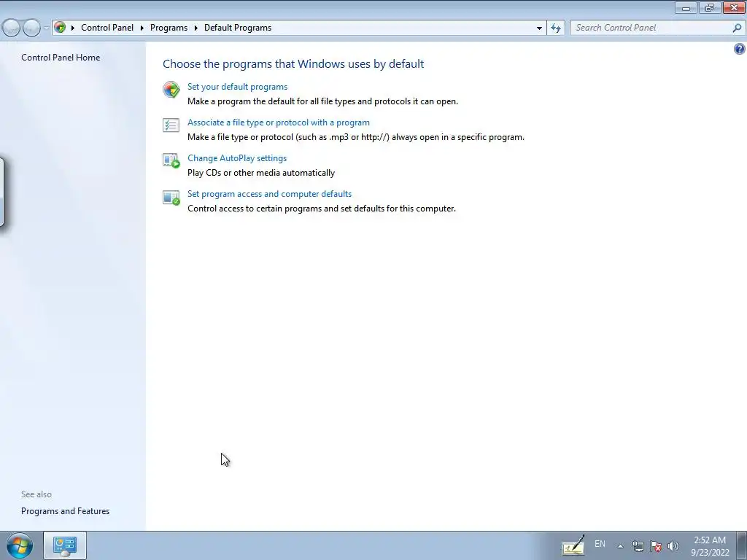This screenshot has height=560, width=747.
Task: Click the Set your default programs icon
Action: 171,89
